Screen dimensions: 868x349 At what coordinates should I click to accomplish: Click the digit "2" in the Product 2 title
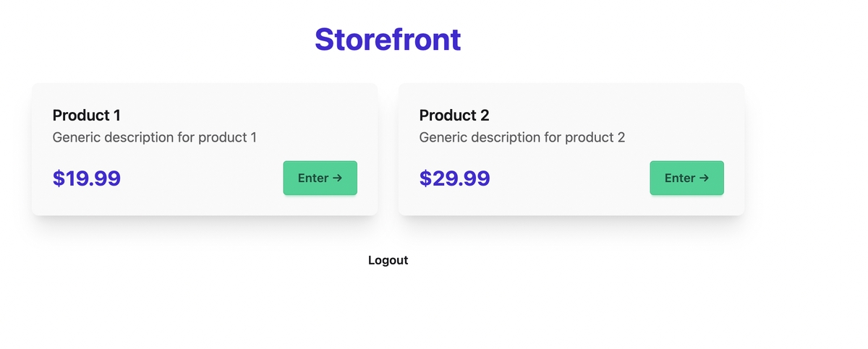click(485, 115)
